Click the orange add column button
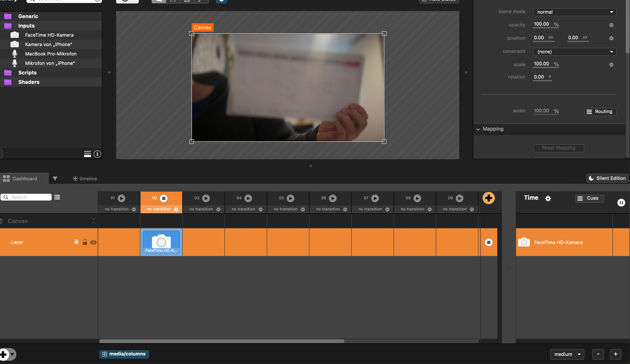Image resolution: width=630 pixels, height=364 pixels. coord(488,198)
